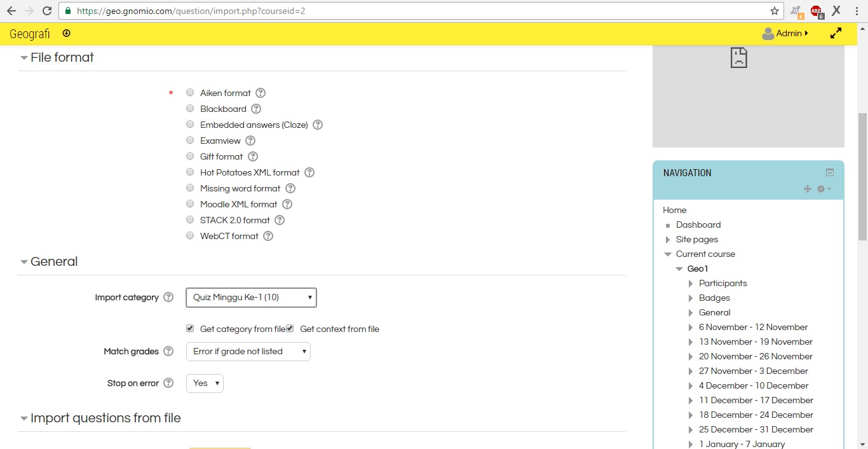Open help icon for Missing word format

290,188
